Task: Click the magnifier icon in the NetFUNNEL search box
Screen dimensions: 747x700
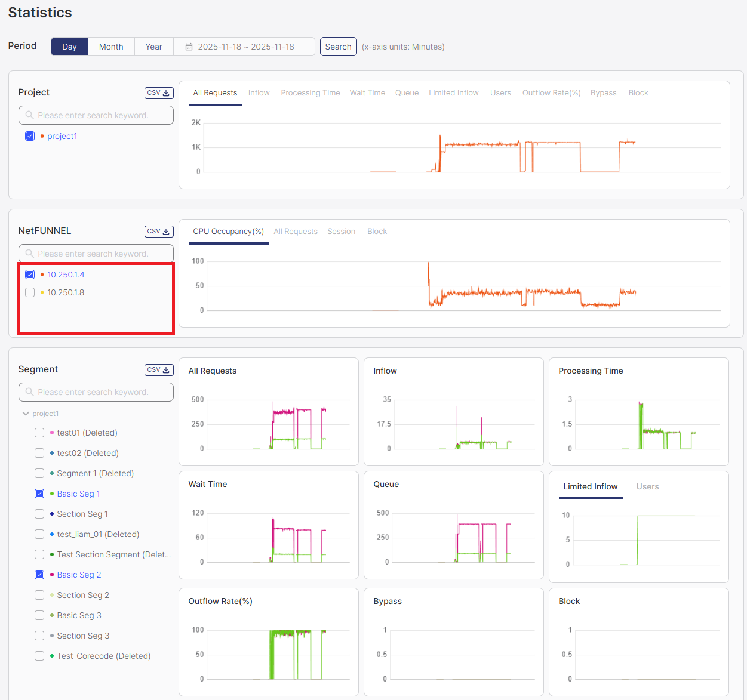Action: [x=29, y=253]
